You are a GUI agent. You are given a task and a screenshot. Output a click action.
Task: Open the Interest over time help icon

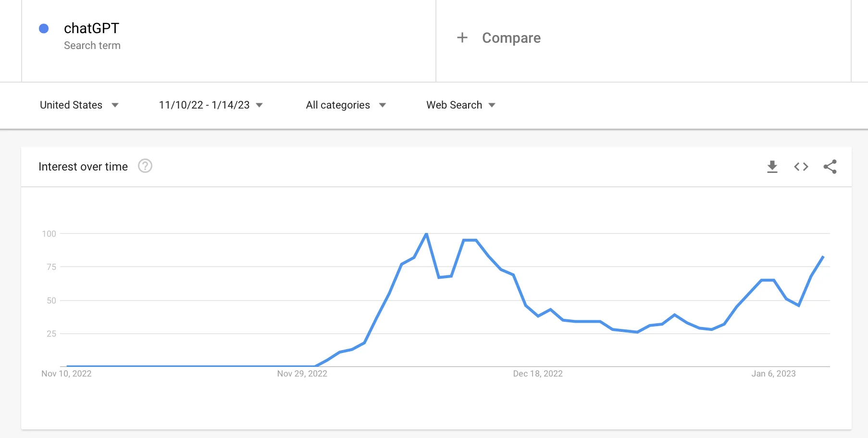(x=145, y=166)
